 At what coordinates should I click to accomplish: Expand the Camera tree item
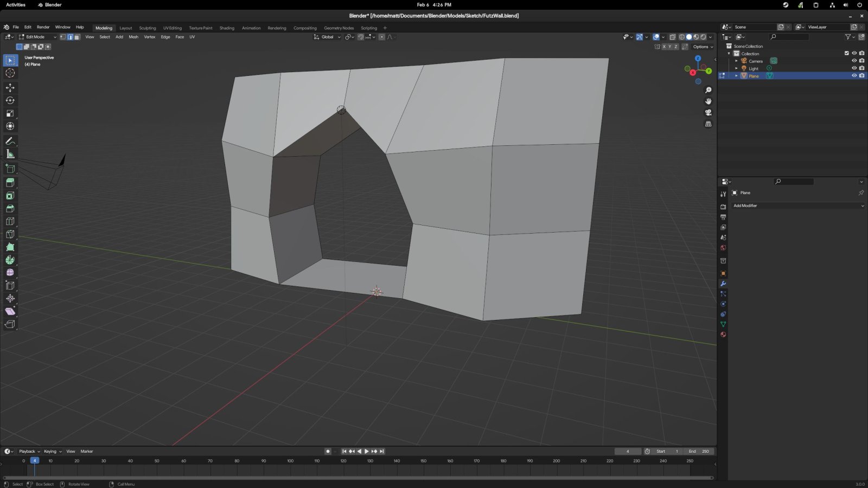point(736,61)
